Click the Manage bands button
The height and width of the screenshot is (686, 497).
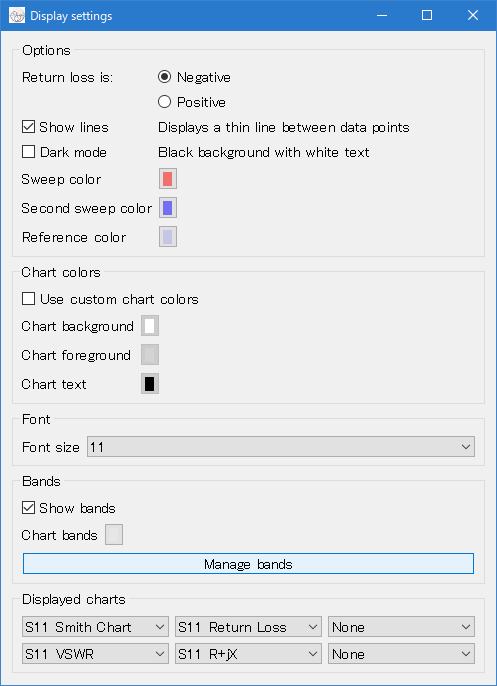tap(248, 564)
